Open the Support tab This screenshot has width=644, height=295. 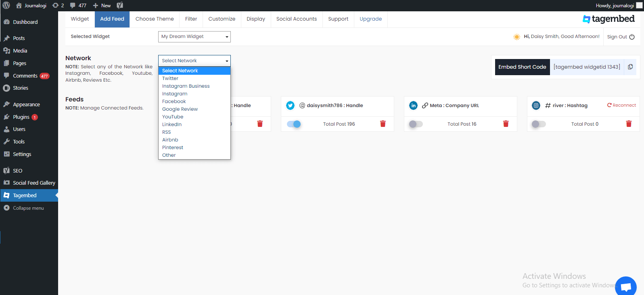pos(338,19)
